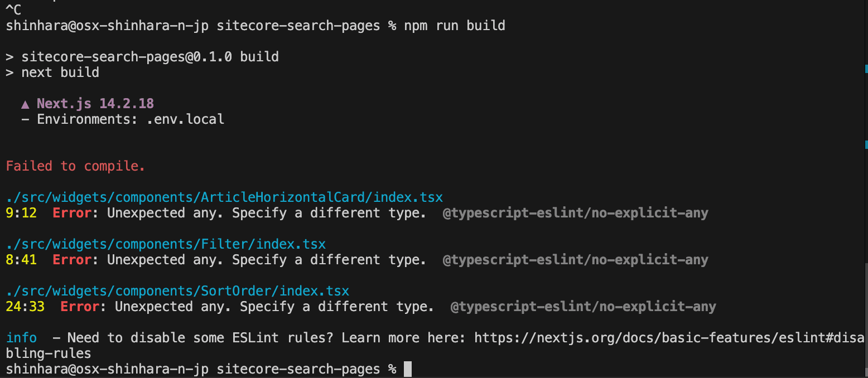Click the red "Failed to compile." message
Image resolution: width=868 pixels, height=378 pixels.
click(x=75, y=166)
